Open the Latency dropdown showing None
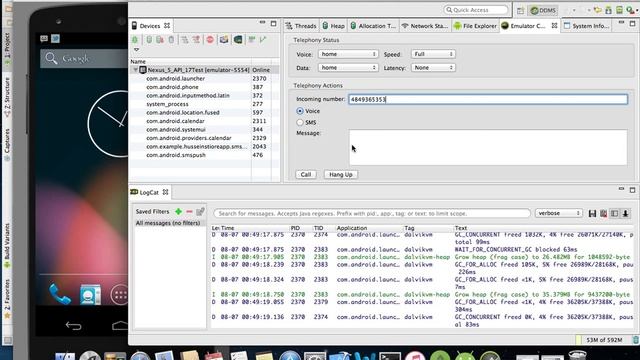This screenshot has width=640, height=360. coord(433,67)
